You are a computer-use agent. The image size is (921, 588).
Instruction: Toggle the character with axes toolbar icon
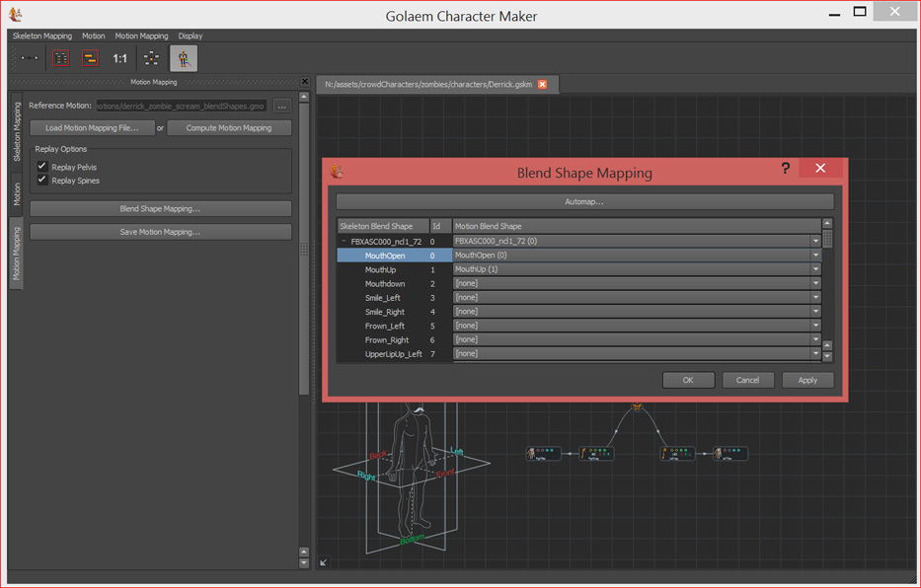pyautogui.click(x=184, y=58)
